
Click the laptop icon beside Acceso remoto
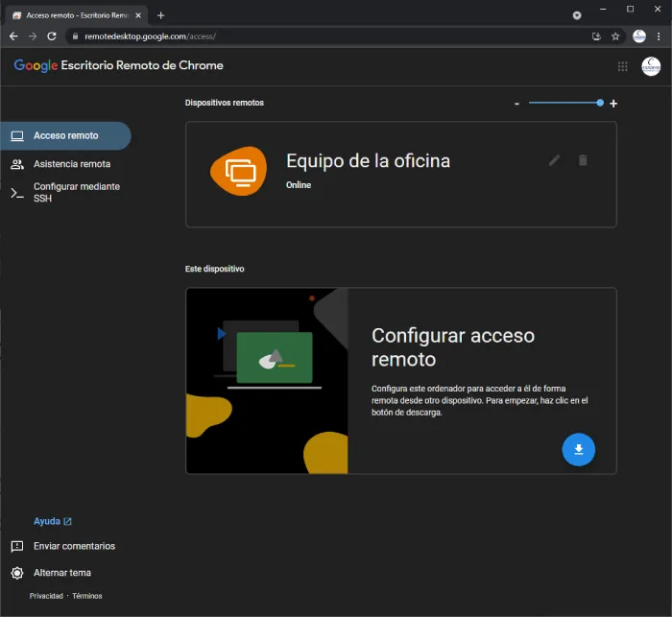click(x=17, y=136)
